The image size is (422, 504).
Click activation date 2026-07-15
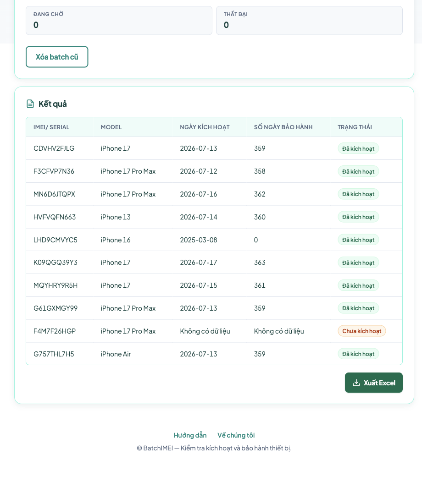point(199,285)
